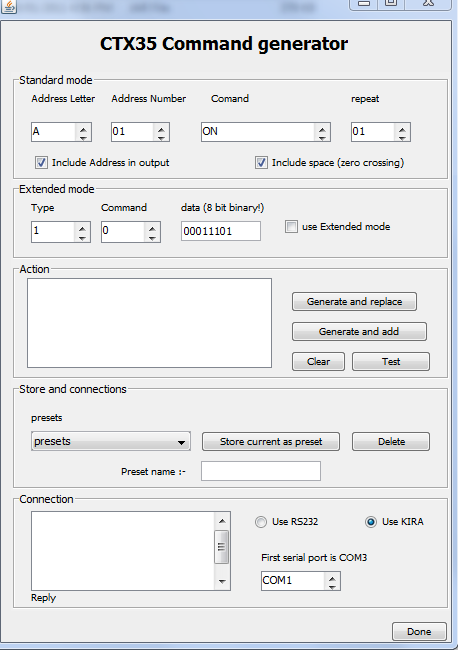Increase the Extended mode Type spinner

click(82, 228)
